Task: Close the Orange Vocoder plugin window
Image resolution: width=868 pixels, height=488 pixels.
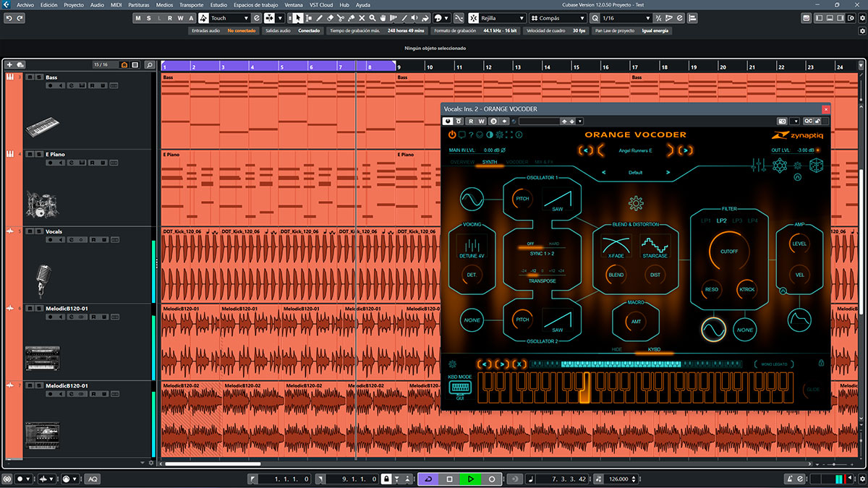Action: coord(825,108)
